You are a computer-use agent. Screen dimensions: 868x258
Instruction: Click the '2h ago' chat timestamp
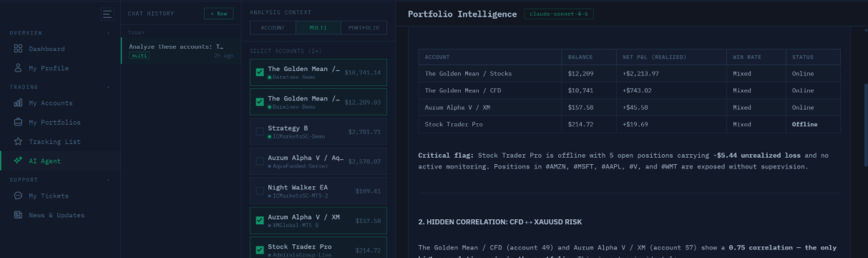223,55
